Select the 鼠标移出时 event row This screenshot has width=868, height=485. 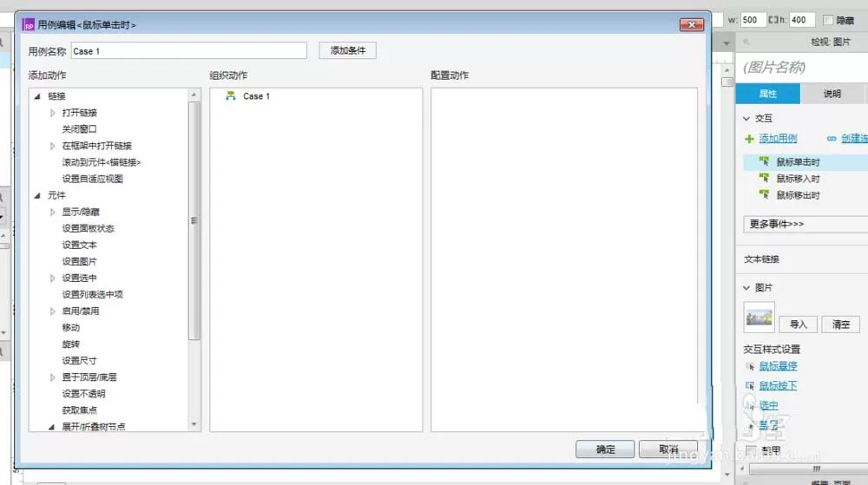(x=806, y=195)
